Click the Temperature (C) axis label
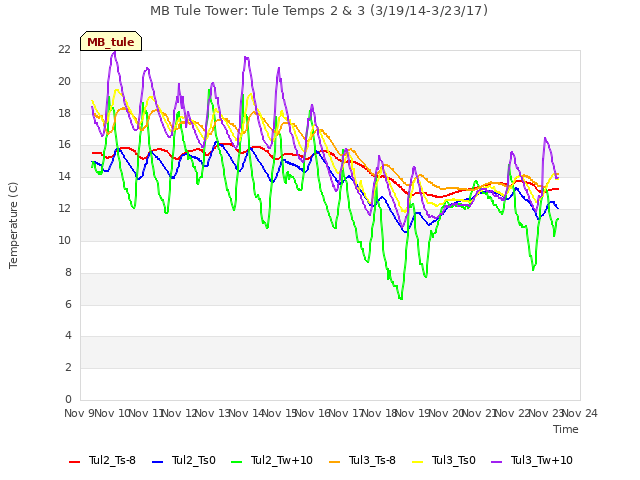This screenshot has height=480, width=640. click(13, 225)
